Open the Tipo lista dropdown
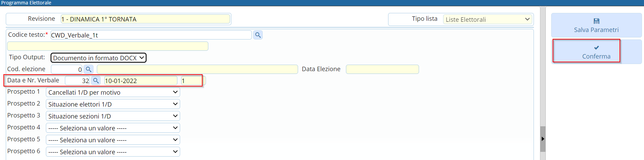The image size is (644, 160). (x=488, y=19)
